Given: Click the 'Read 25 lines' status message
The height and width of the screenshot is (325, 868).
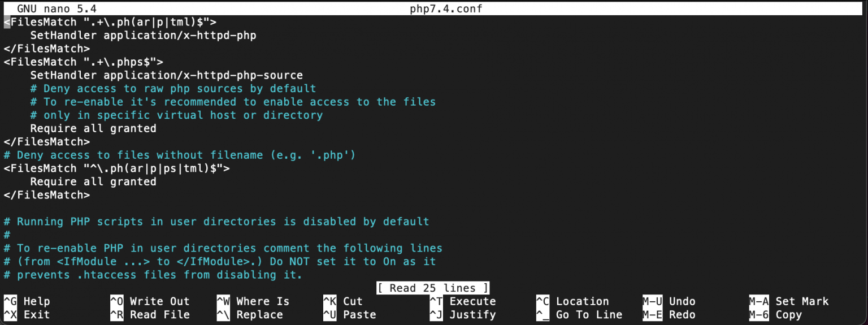Looking at the screenshot, I should coord(433,288).
